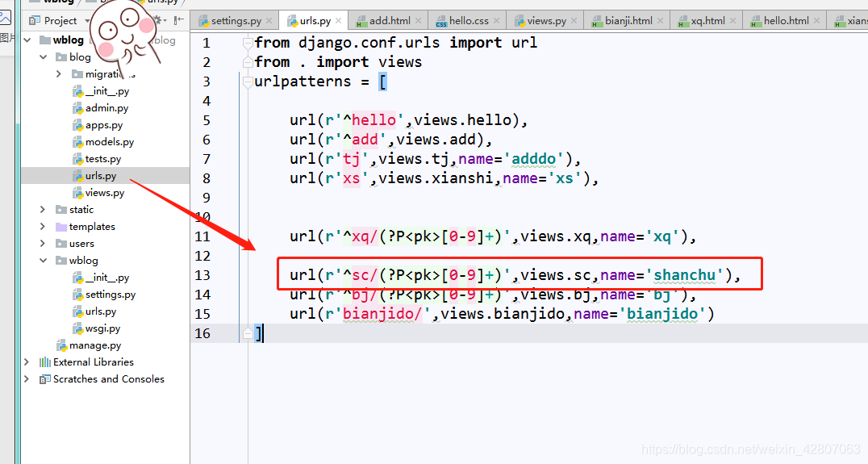868x464 pixels.
Task: Click the image tool icon on left strip
Action: coord(6,18)
